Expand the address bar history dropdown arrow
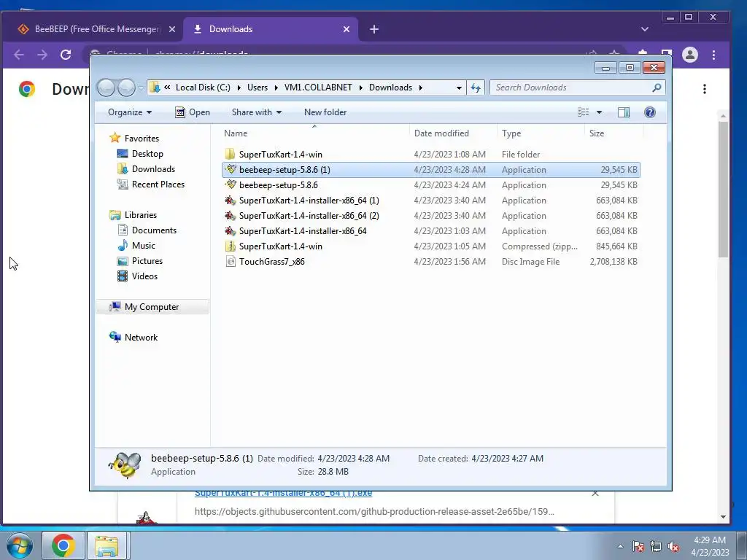 pos(459,87)
